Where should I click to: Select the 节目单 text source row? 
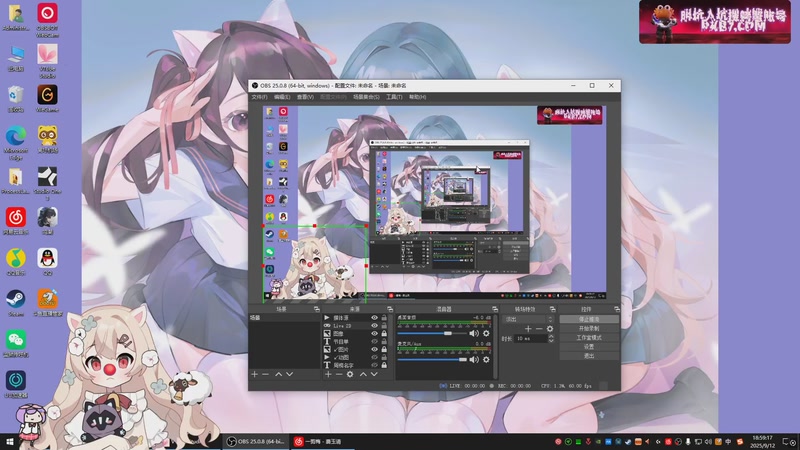click(355, 341)
